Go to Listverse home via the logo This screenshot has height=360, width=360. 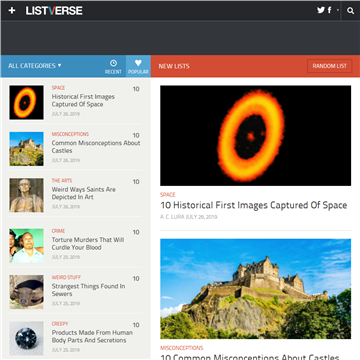[x=54, y=11]
